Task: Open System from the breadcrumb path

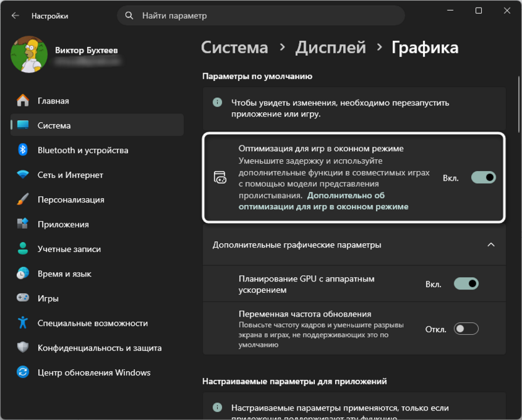Action: (x=235, y=47)
